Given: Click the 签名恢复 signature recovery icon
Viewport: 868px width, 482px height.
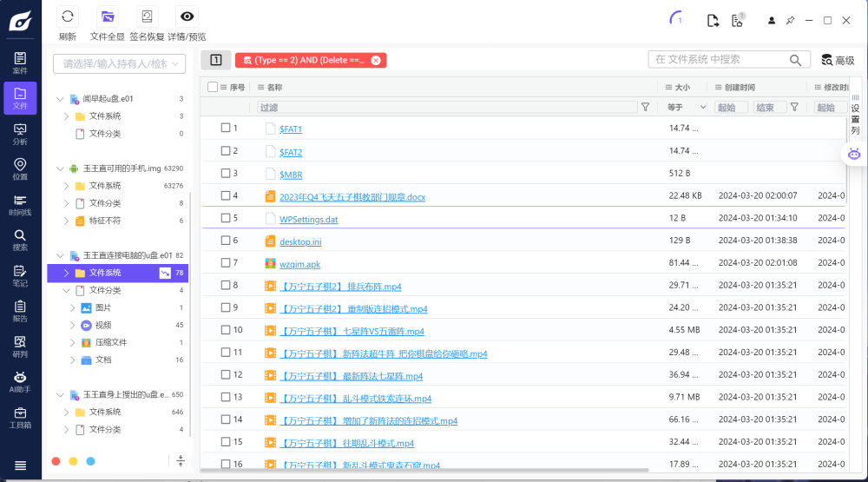Looking at the screenshot, I should [x=148, y=17].
